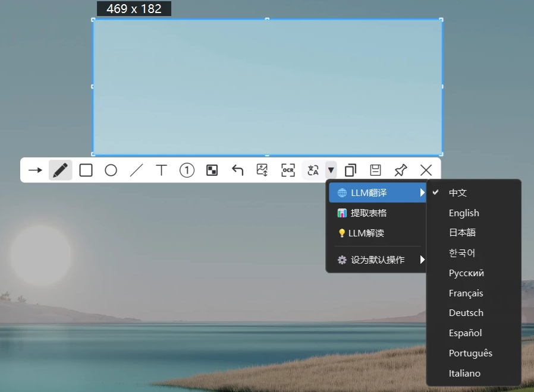Choose the rectangle shape tool

[86, 170]
